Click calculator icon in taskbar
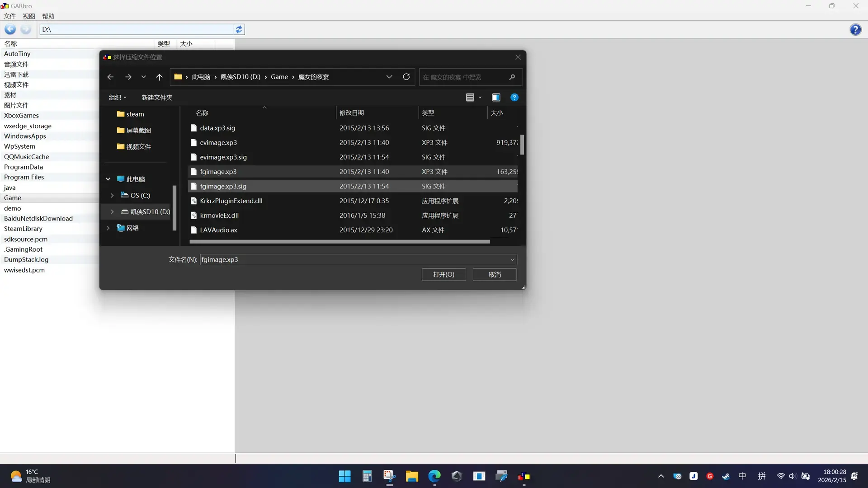The width and height of the screenshot is (868, 488). (367, 476)
